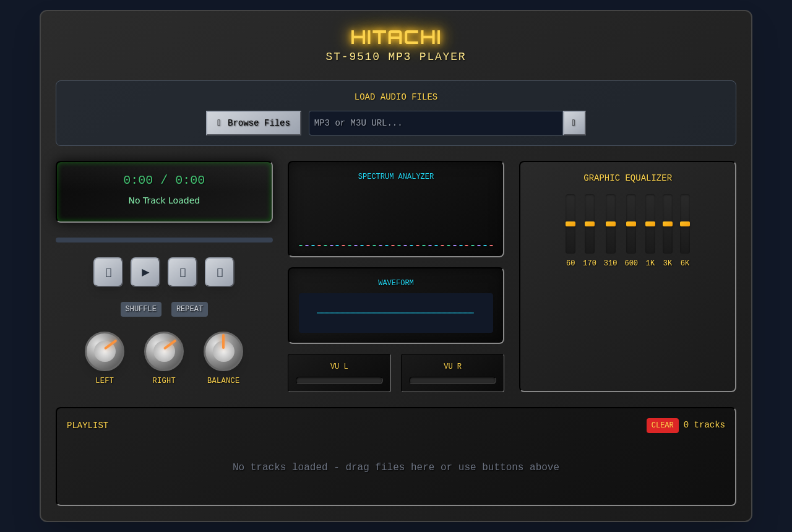Image resolution: width=792 pixels, height=532 pixels.
Task: Clear the playlist with the CLEAR button
Action: tap(662, 426)
